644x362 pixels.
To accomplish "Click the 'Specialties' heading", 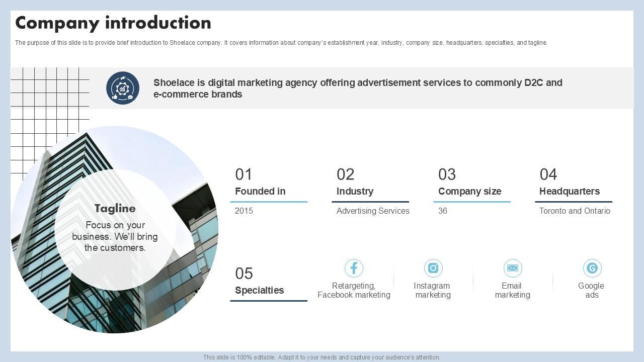I will (260, 290).
